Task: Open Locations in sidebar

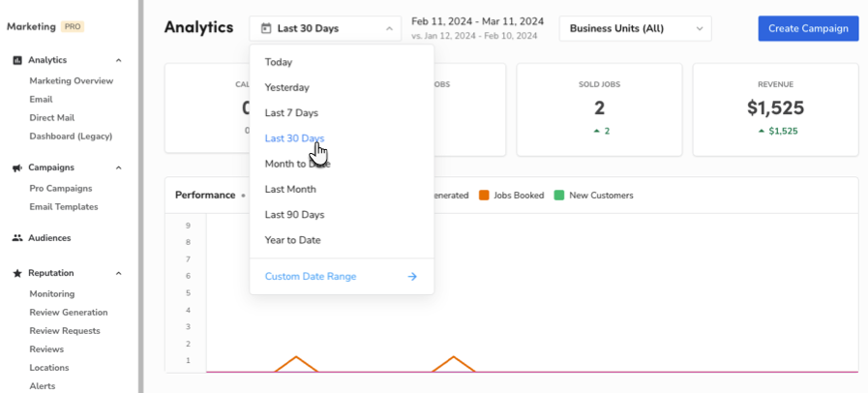Action: click(49, 368)
